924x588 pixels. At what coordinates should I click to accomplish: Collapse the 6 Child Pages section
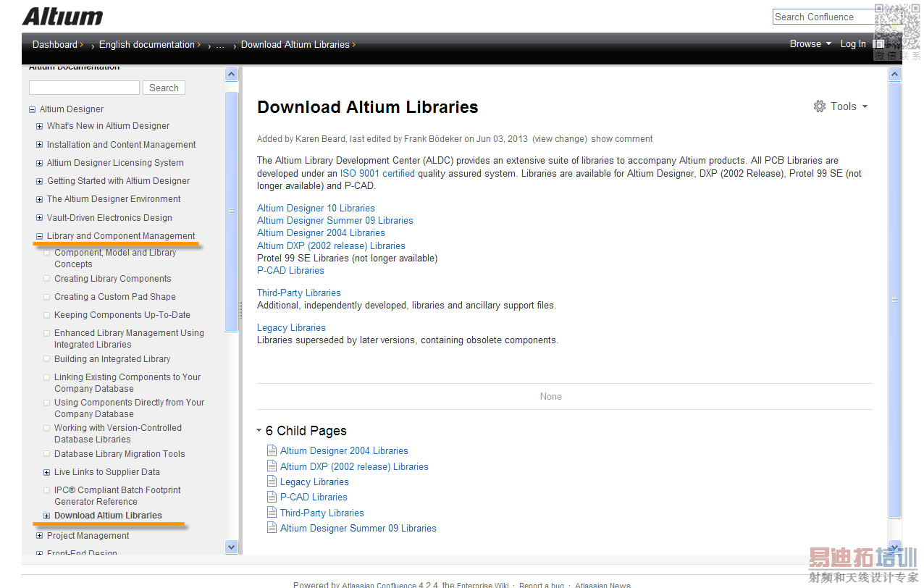[x=259, y=431]
